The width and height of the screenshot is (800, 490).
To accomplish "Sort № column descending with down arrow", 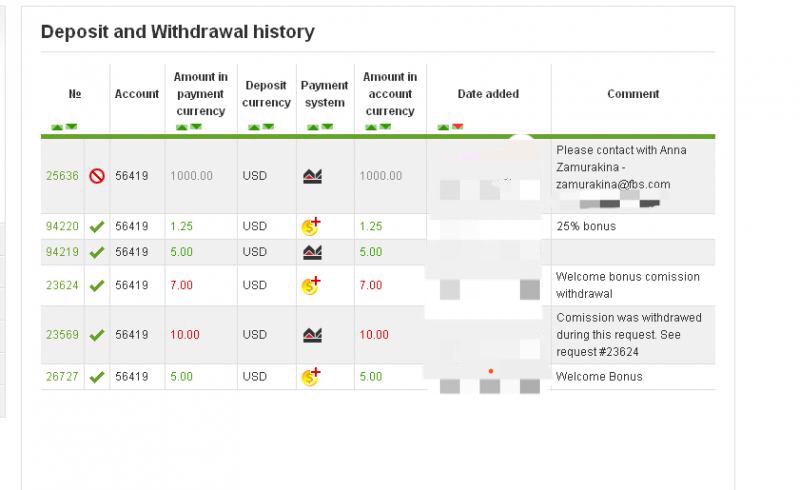I will pyautogui.click(x=71, y=127).
